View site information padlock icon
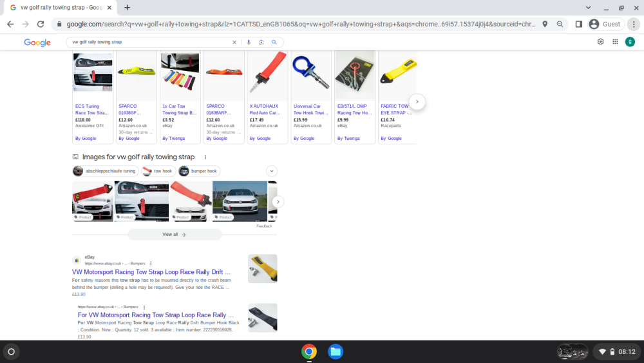This screenshot has width=644, height=363. (59, 25)
